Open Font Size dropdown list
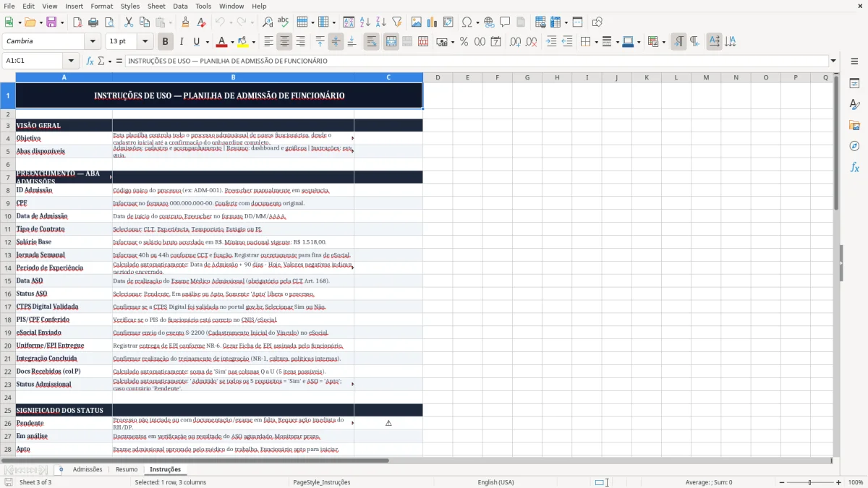 (145, 42)
